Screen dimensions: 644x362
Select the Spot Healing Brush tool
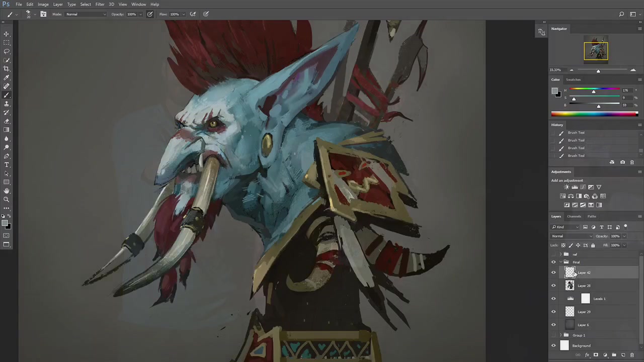coord(7,86)
